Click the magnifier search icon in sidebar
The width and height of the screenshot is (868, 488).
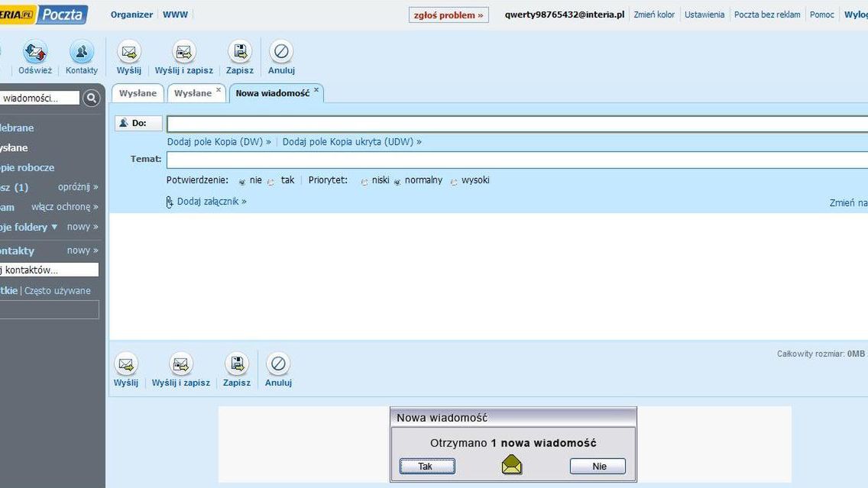pyautogui.click(x=92, y=98)
